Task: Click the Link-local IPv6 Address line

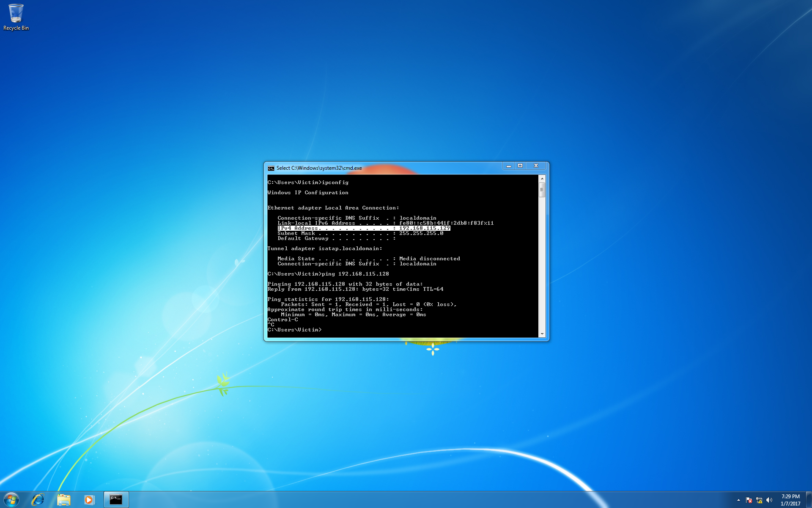Action: click(x=385, y=223)
